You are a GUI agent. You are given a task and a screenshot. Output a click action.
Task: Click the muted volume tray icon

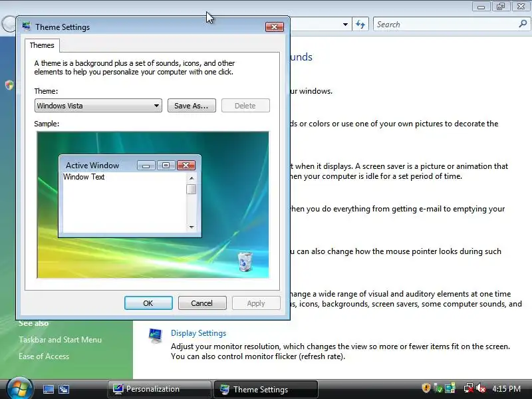(481, 388)
